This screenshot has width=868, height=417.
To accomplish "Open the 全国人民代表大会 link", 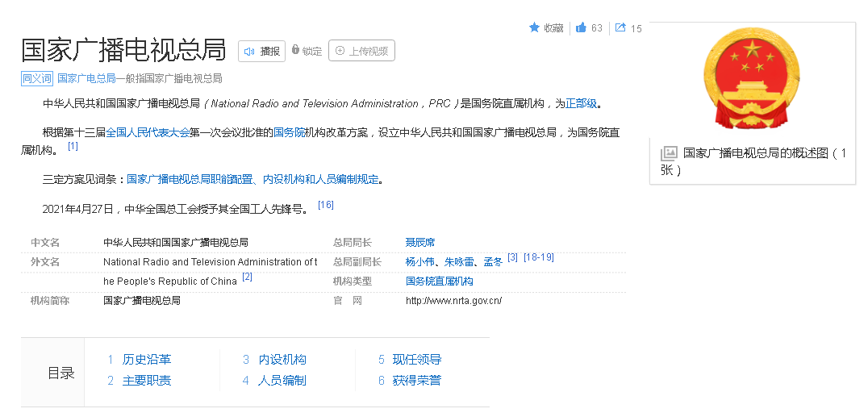I will point(148,133).
